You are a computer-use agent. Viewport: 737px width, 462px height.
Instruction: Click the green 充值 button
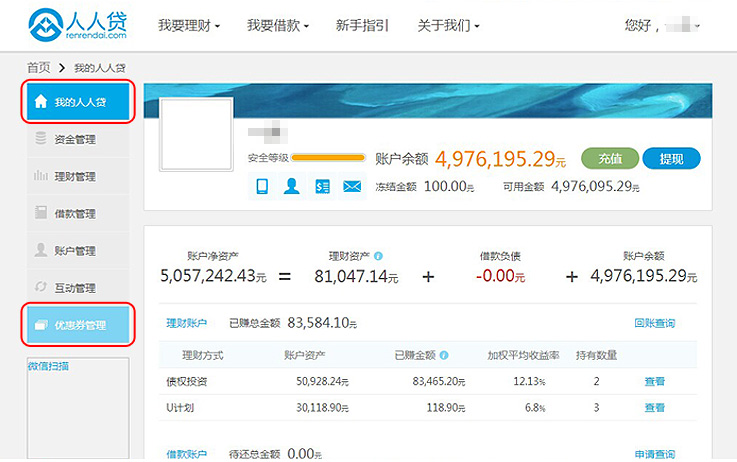(610, 158)
